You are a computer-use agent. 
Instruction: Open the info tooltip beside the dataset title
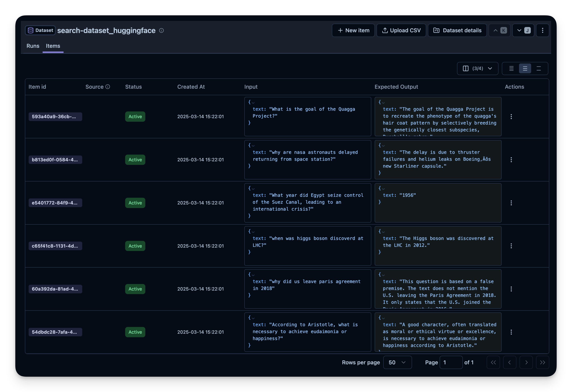point(162,30)
